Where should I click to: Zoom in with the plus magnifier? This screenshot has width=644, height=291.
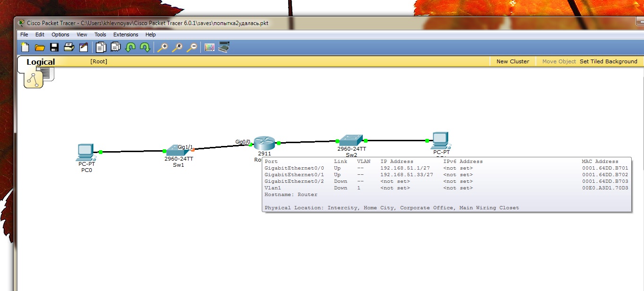coord(163,47)
